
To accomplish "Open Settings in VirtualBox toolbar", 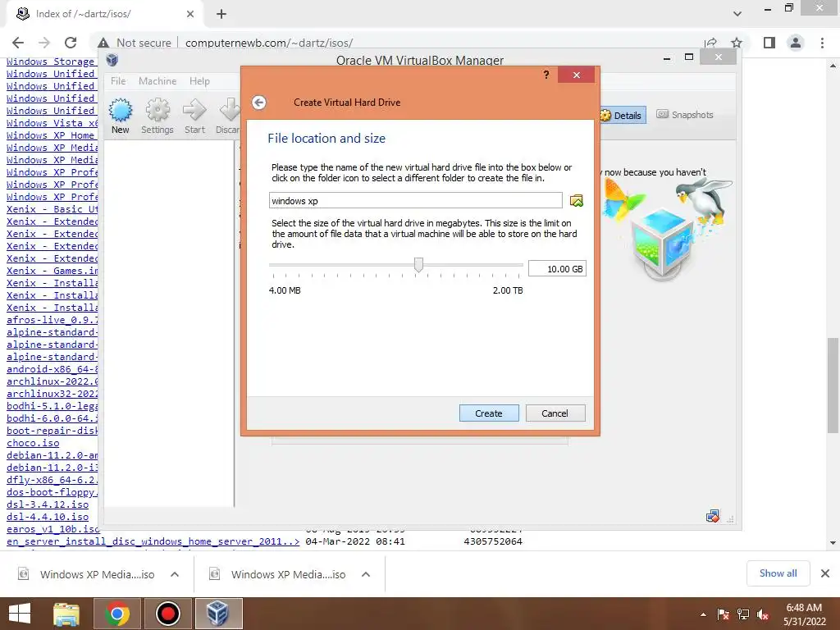I will click(157, 116).
